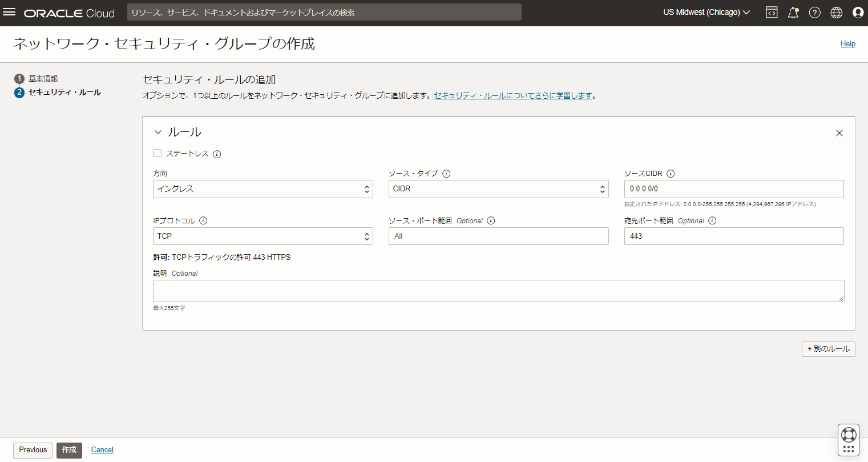Show info for IPプロトコル
The width and height of the screenshot is (868, 462).
pos(203,221)
